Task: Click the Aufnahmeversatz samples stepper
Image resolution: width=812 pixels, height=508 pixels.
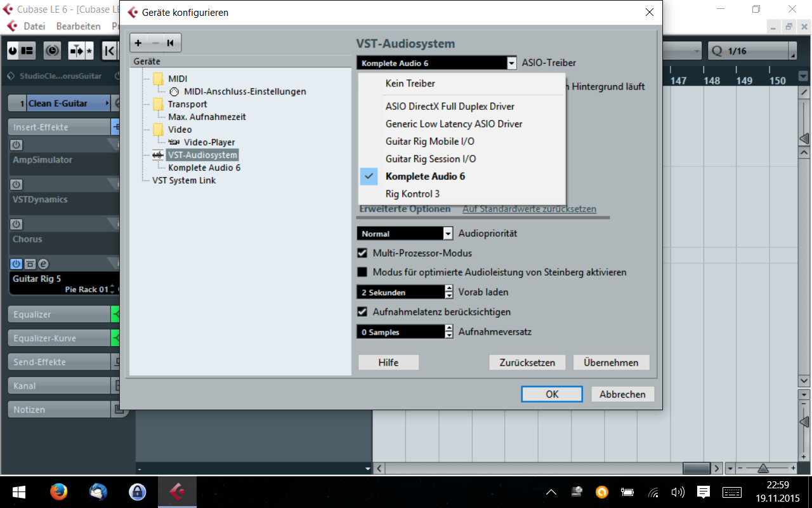Action: pos(449,331)
